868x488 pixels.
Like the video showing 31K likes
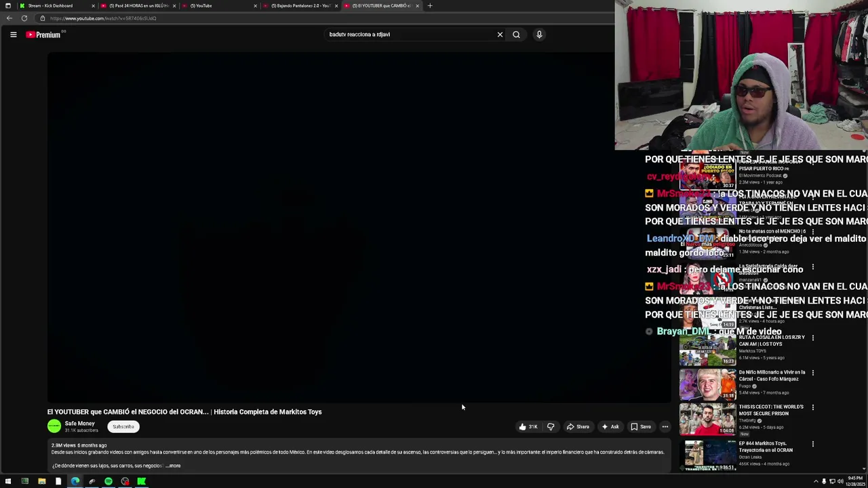[x=528, y=427]
